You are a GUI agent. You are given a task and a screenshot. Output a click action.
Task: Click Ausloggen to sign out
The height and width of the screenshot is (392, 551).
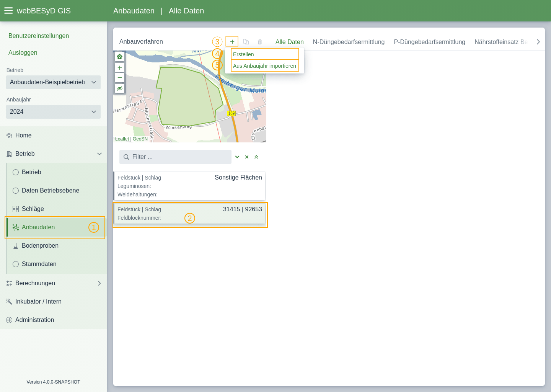(23, 53)
